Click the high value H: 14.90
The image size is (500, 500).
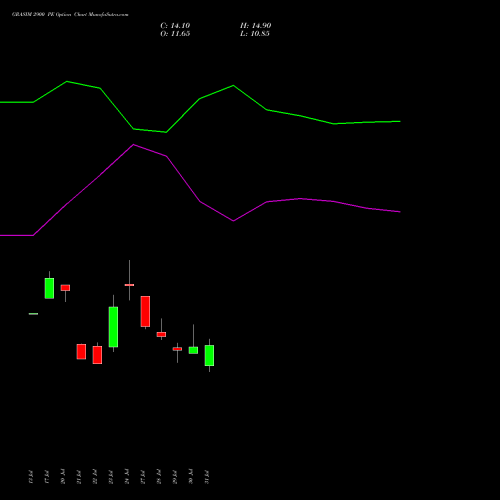255,26
